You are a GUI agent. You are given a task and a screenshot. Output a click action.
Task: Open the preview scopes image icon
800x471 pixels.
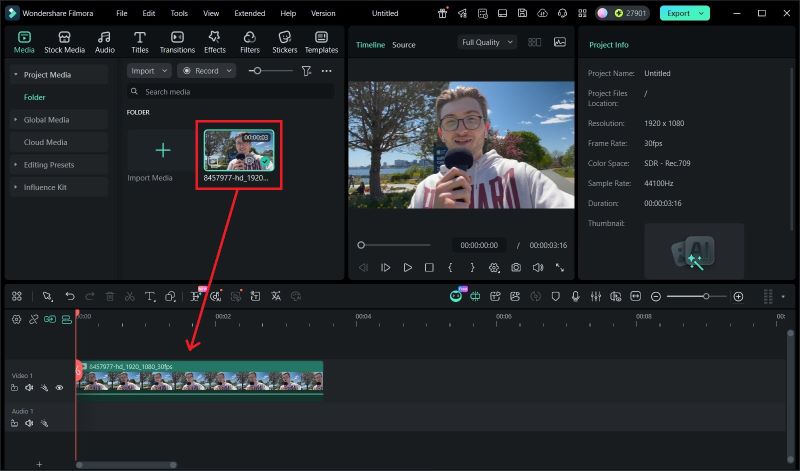point(560,42)
